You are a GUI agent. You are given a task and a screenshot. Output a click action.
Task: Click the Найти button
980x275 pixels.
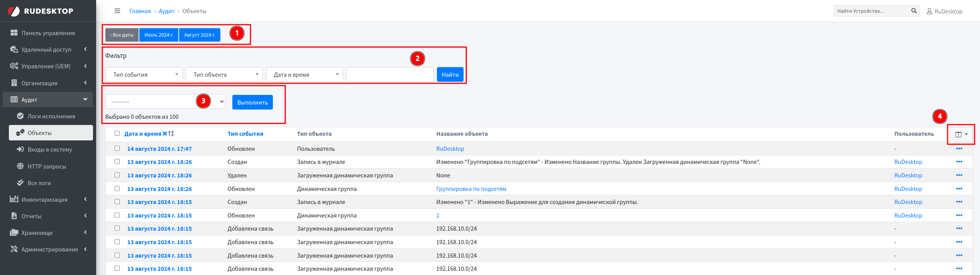tap(450, 74)
